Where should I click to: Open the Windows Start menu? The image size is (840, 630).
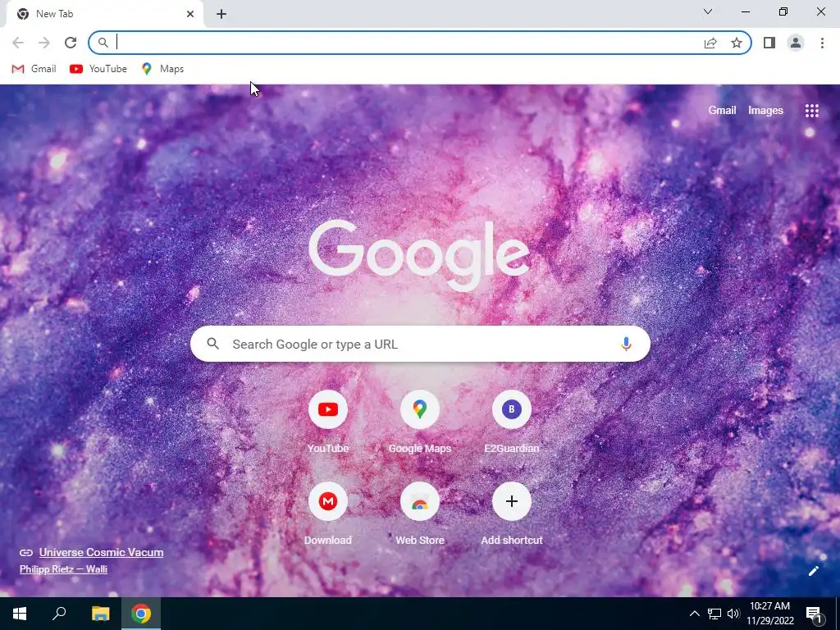coord(20,614)
